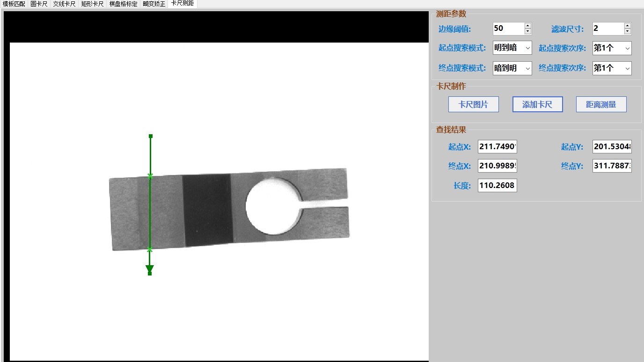Open the 起点搜索模式 dropdown
Image resolution: width=644 pixels, height=362 pixels.
click(x=512, y=48)
